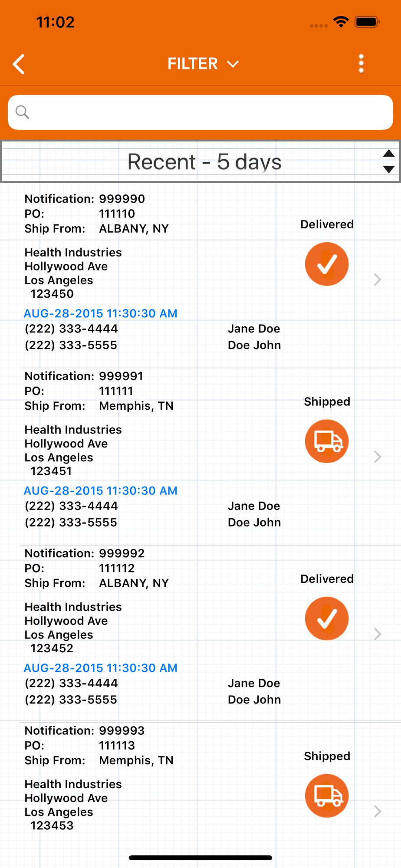Viewport: 401px width, 868px height.
Task: Tap the date link on notification 999992
Action: point(101,667)
